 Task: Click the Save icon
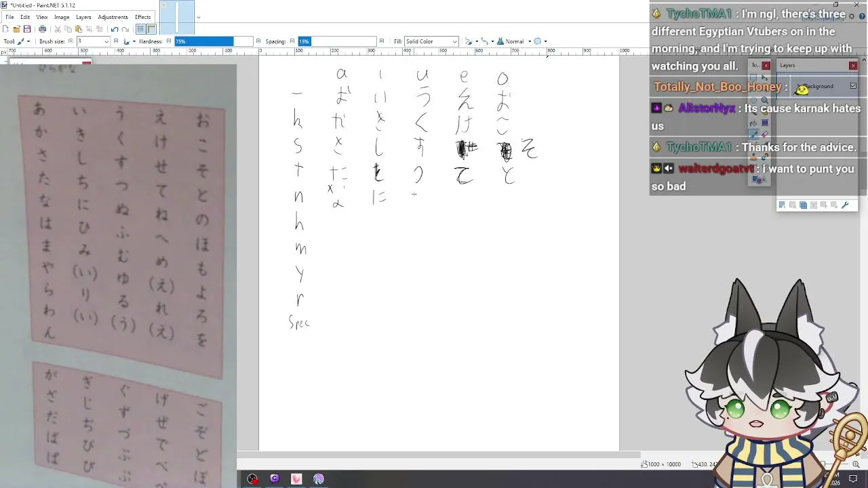27,29
